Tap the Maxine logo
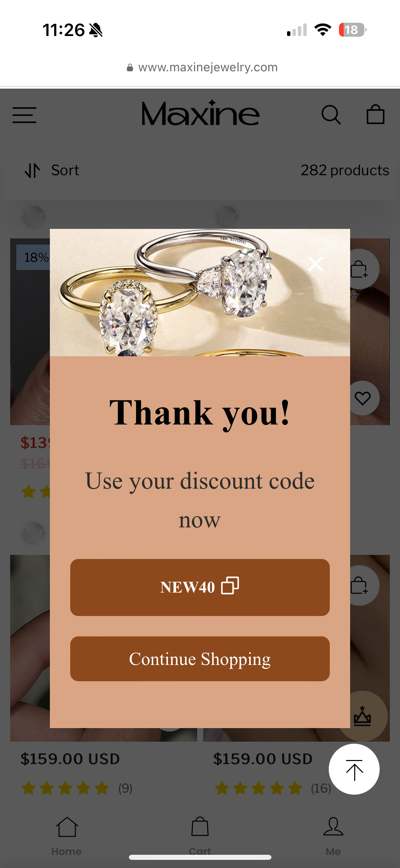This screenshot has height=868, width=400. [201, 113]
